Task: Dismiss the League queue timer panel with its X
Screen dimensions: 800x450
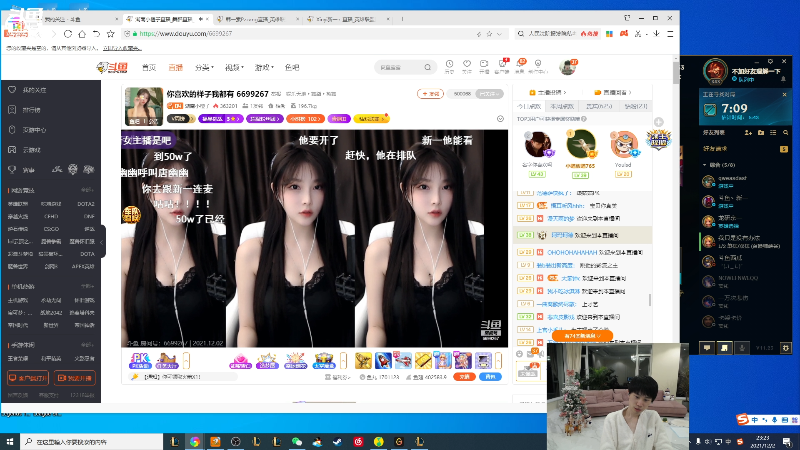Action: 785,95
